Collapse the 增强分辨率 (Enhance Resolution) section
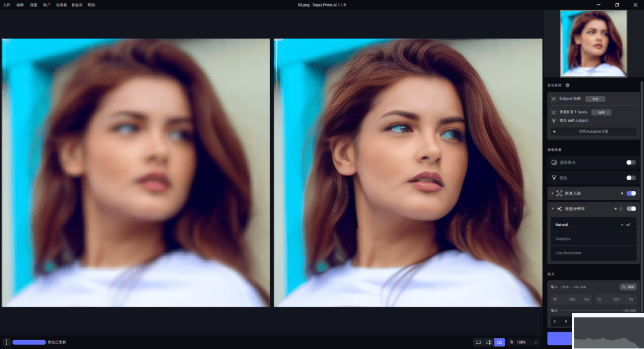 [x=552, y=209]
